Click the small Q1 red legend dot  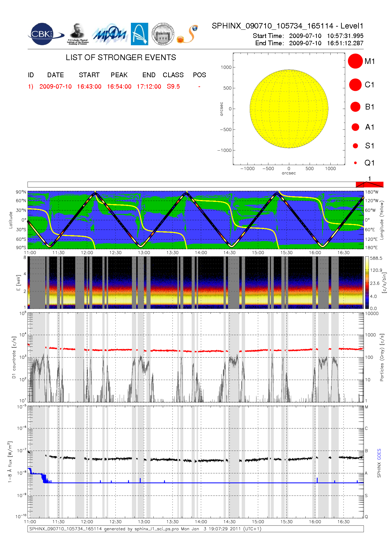tap(355, 163)
